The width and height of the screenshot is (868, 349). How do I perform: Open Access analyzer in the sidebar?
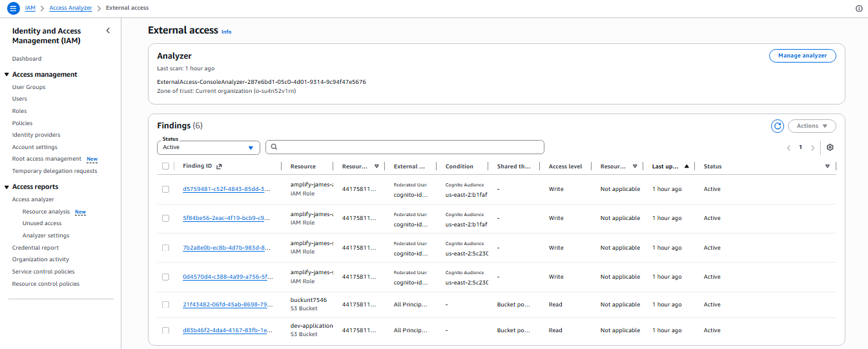(33, 199)
